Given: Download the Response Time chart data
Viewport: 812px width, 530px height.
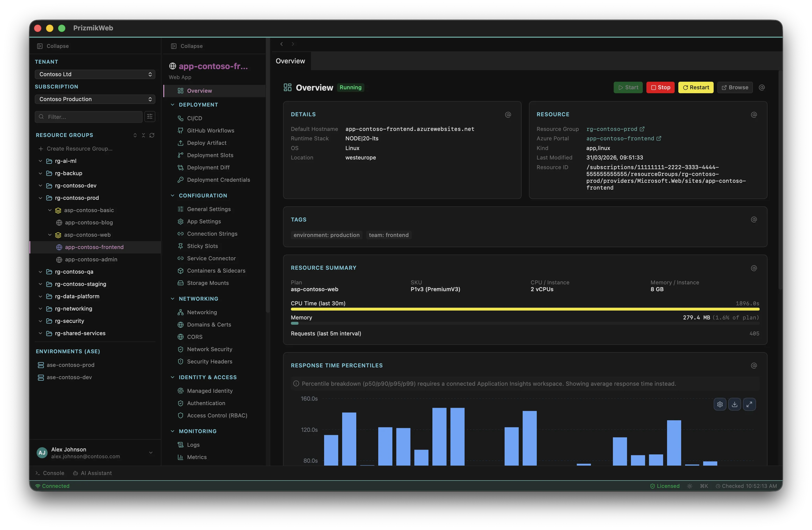Looking at the screenshot, I should (735, 404).
